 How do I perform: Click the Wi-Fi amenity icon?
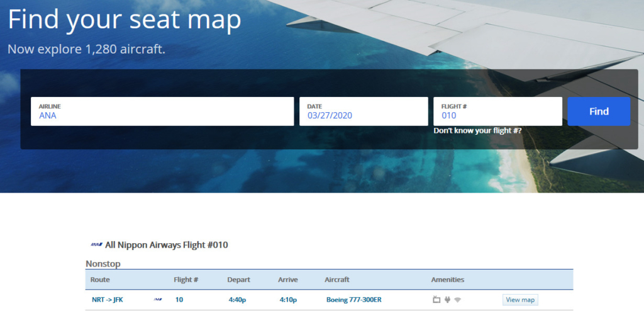458,300
